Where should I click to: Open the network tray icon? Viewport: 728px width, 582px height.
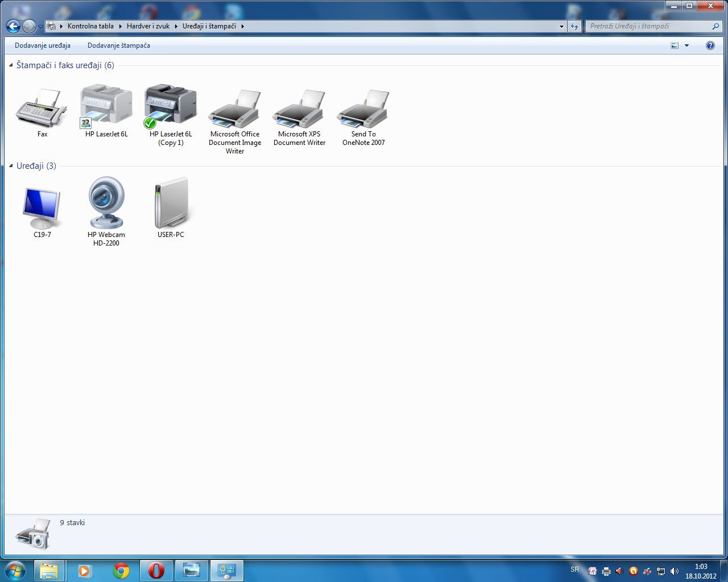pyautogui.click(x=661, y=571)
